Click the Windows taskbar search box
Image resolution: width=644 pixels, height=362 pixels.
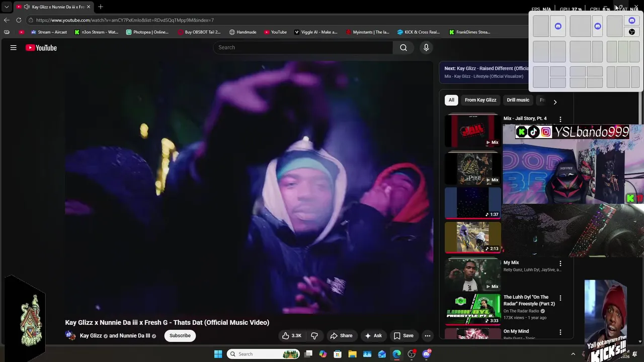(263, 354)
